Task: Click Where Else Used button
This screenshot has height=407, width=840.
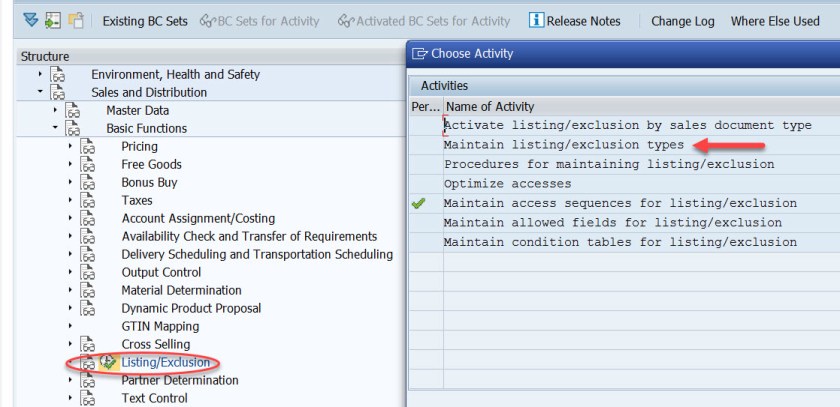Action: [775, 21]
